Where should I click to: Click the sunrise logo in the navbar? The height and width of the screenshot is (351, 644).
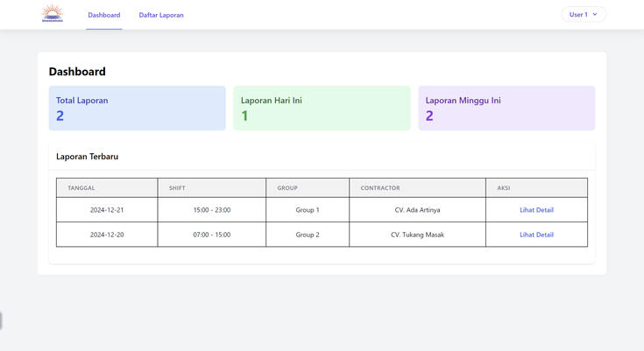[53, 14]
